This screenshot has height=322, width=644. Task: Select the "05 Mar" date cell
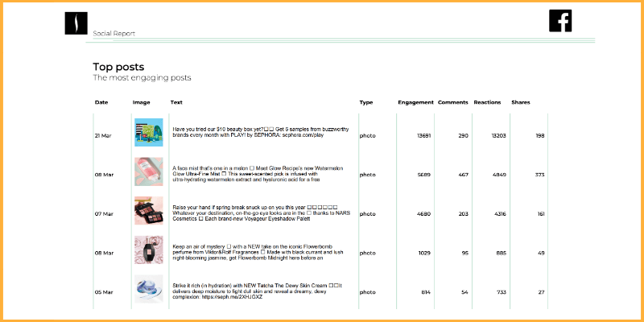click(104, 292)
